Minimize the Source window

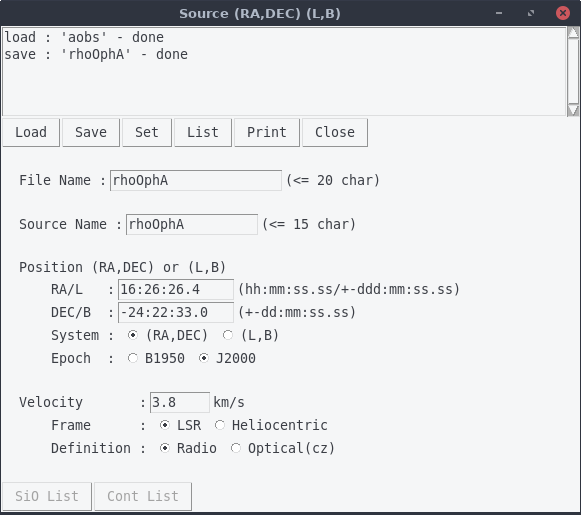coord(499,13)
